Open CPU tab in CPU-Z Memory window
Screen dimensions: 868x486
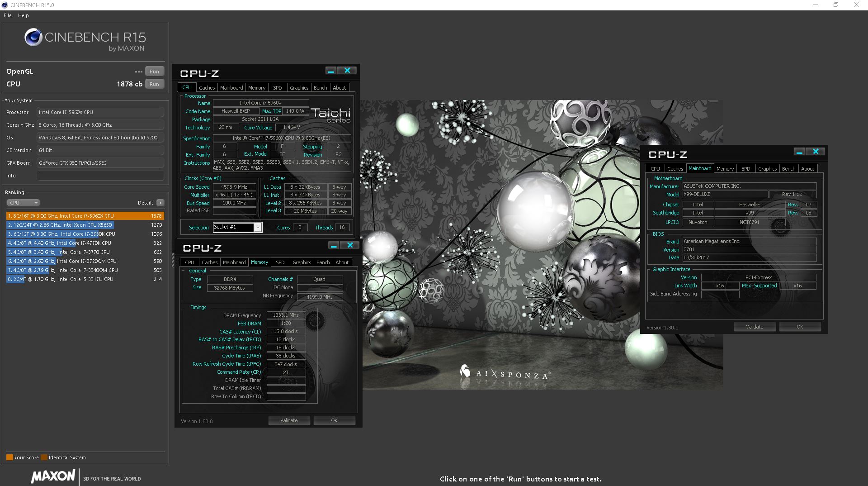(x=189, y=262)
